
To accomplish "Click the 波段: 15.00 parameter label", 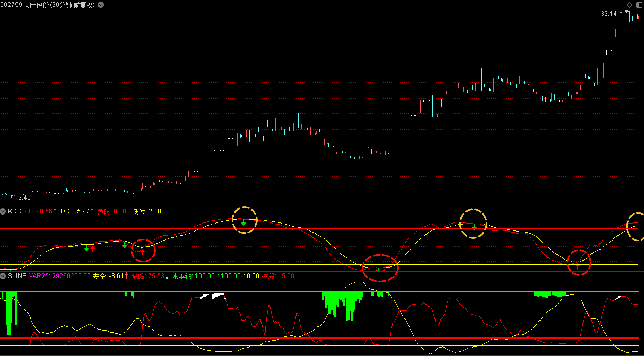I will (278, 276).
